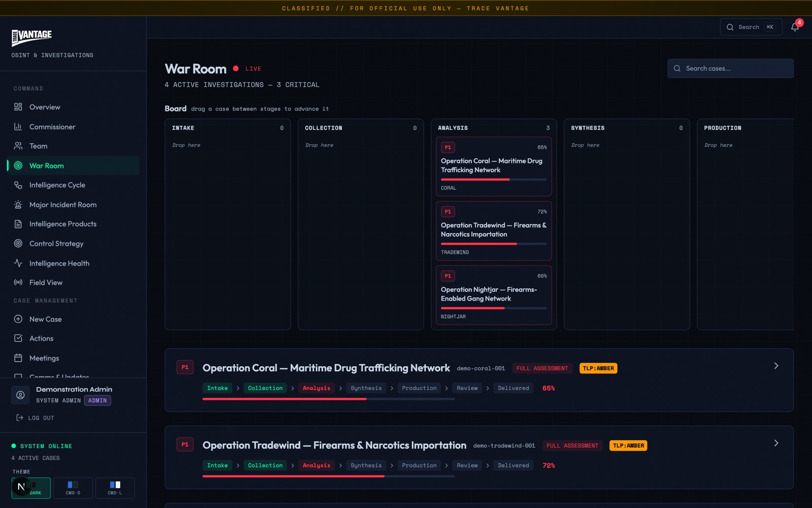Open Control Strategy icon in sidebar
The image size is (812, 508).
18,243
